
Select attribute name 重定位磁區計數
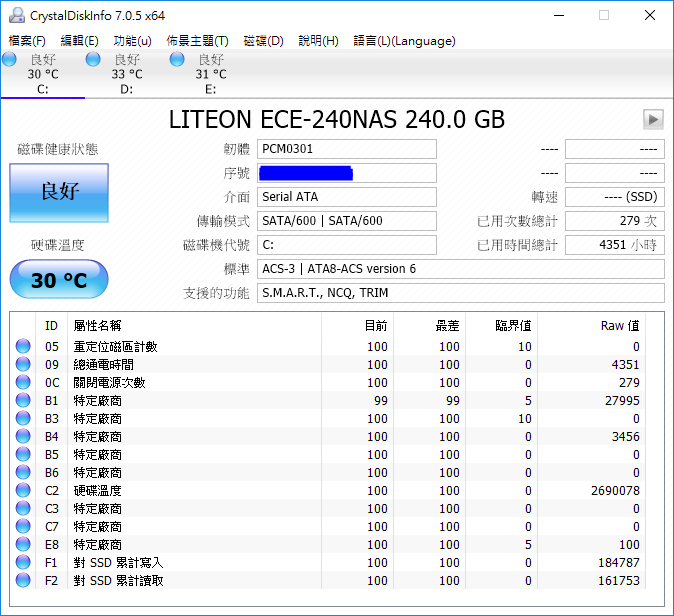point(115,346)
